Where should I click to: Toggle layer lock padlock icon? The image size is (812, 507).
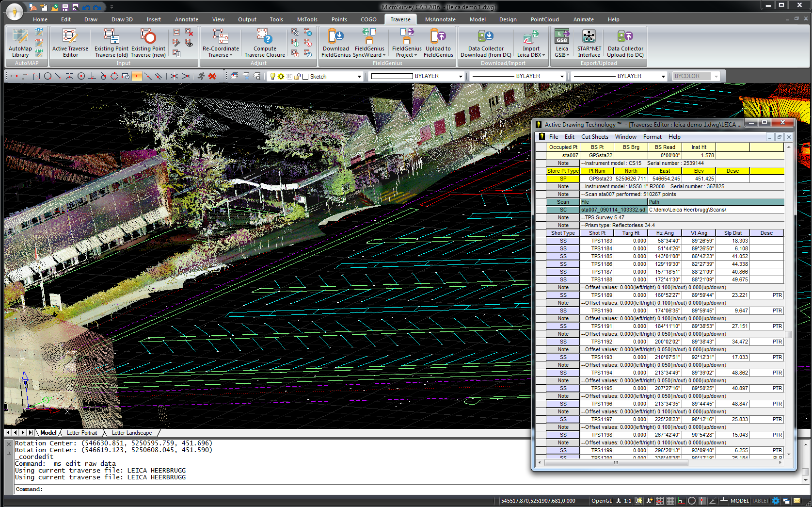coord(298,77)
